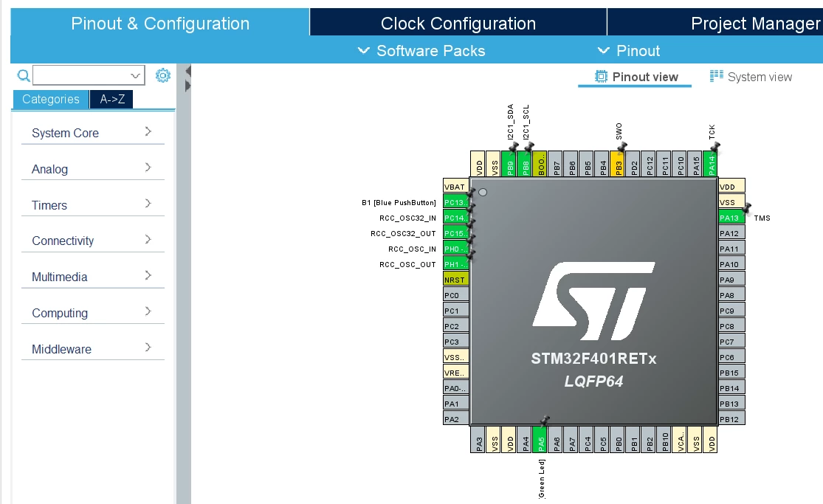This screenshot has width=823, height=504.
Task: Select pin PB12 on right side
Action: 731,419
